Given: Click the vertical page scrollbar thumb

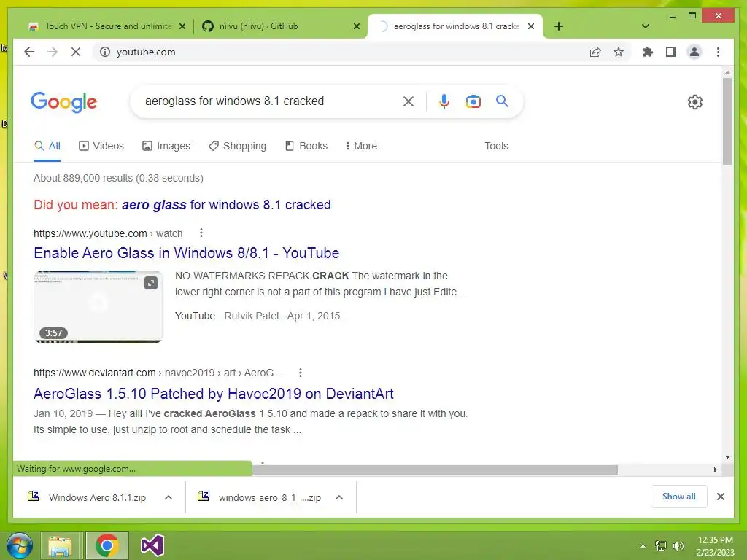Looking at the screenshot, I should [x=727, y=121].
